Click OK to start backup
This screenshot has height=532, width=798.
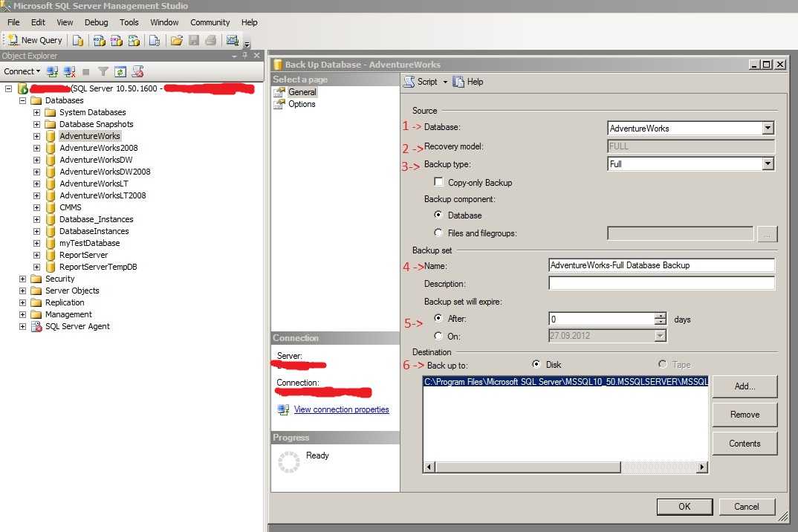pos(684,507)
